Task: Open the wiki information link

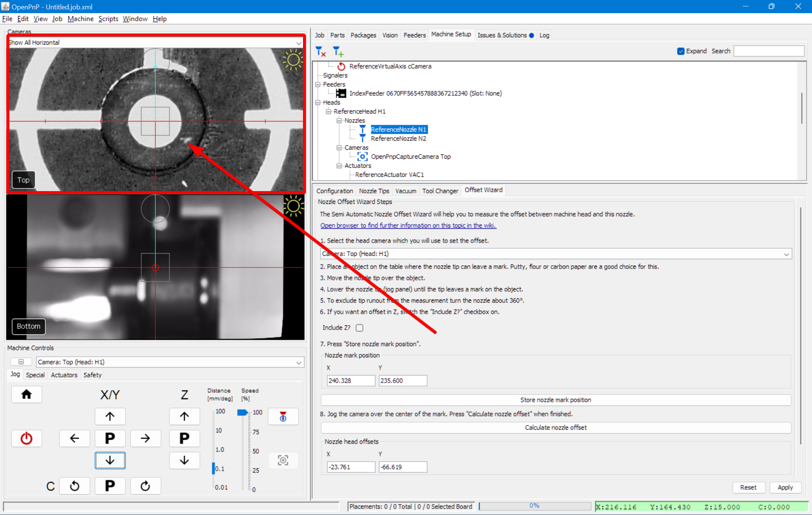Action: click(x=408, y=225)
